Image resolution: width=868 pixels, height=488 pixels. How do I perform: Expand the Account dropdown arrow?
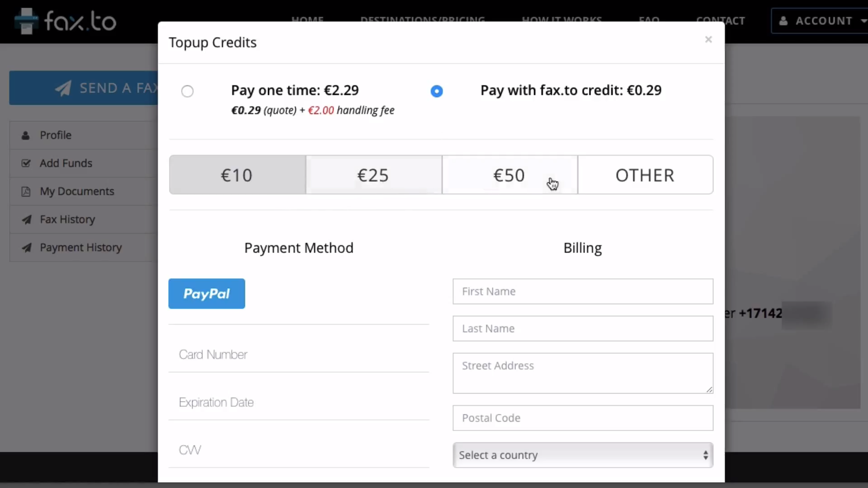(x=863, y=21)
